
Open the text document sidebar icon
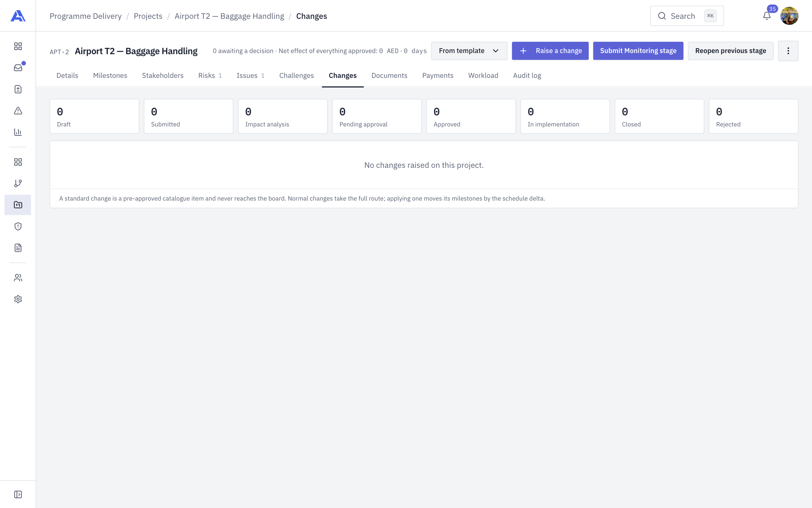pyautogui.click(x=18, y=248)
